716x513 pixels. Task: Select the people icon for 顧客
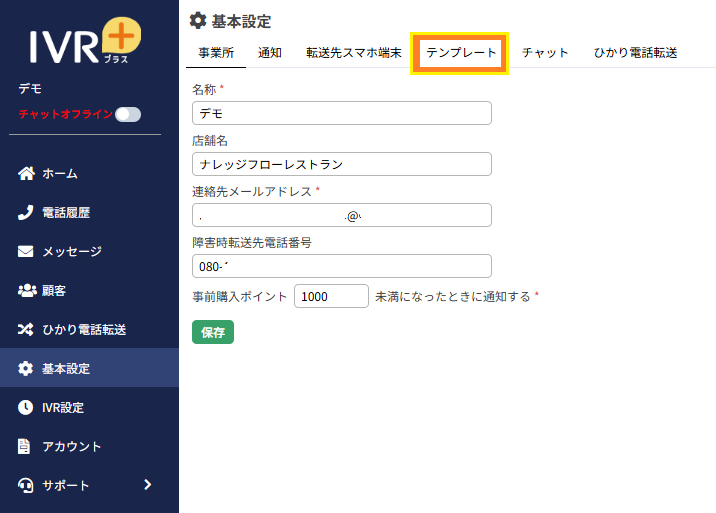pyautogui.click(x=27, y=291)
